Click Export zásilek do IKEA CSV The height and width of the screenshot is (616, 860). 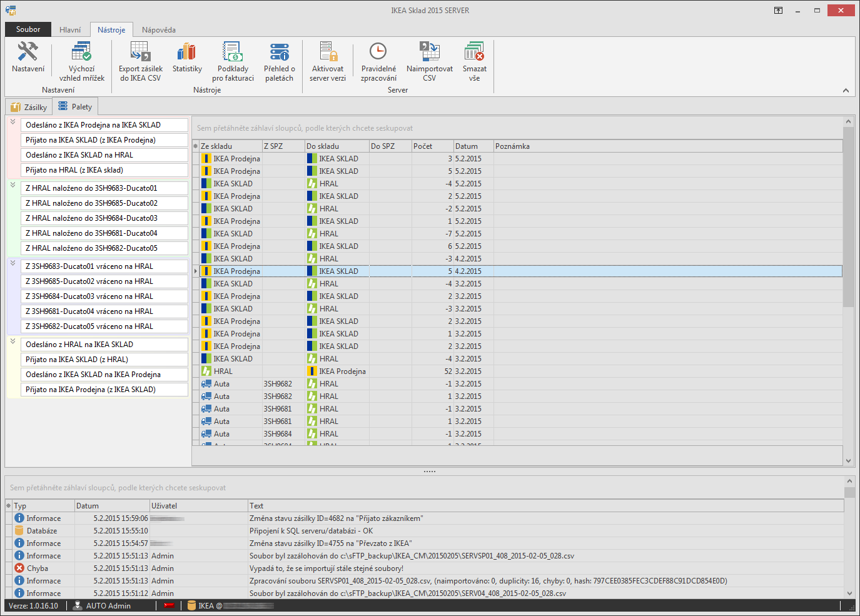click(x=141, y=61)
